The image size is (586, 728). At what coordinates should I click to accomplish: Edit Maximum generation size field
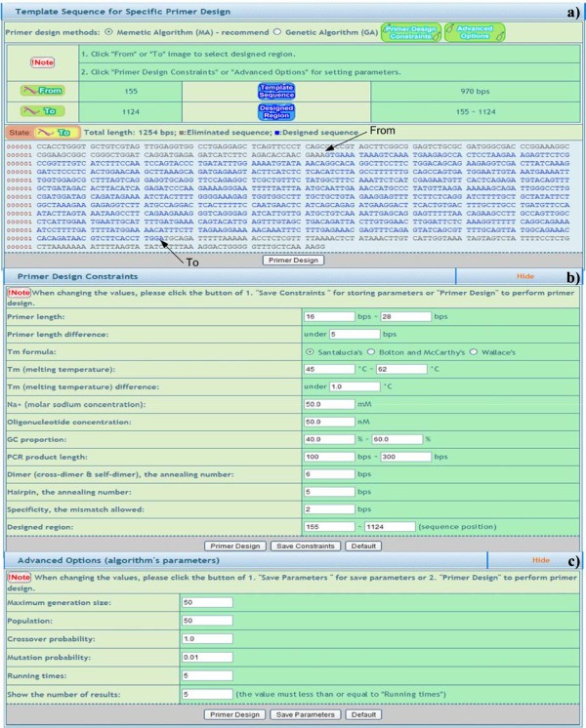point(207,603)
